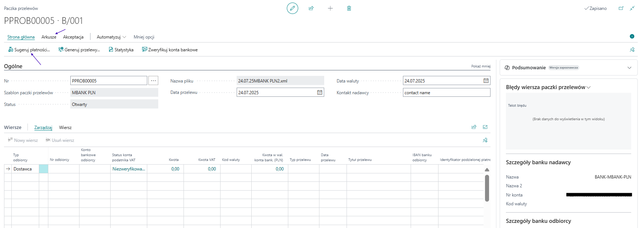Click the Copilot icon next to Podsumowanie
The height and width of the screenshot is (228, 644).
point(507,68)
